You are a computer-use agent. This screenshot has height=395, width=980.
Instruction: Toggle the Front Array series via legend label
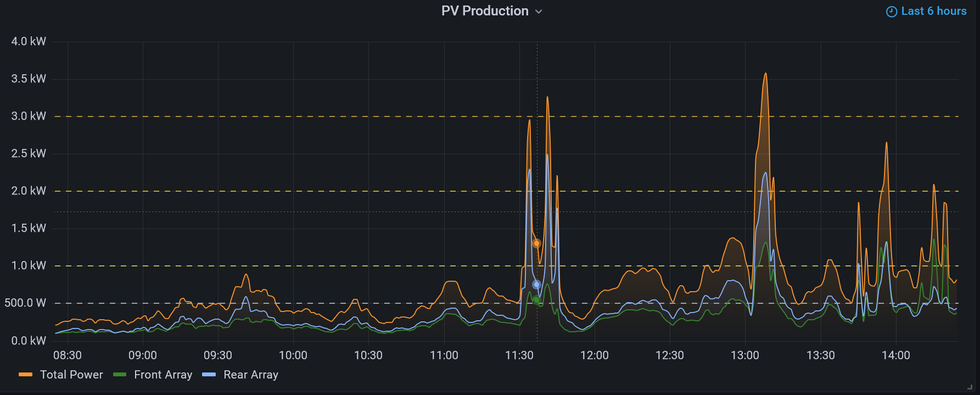point(163,375)
